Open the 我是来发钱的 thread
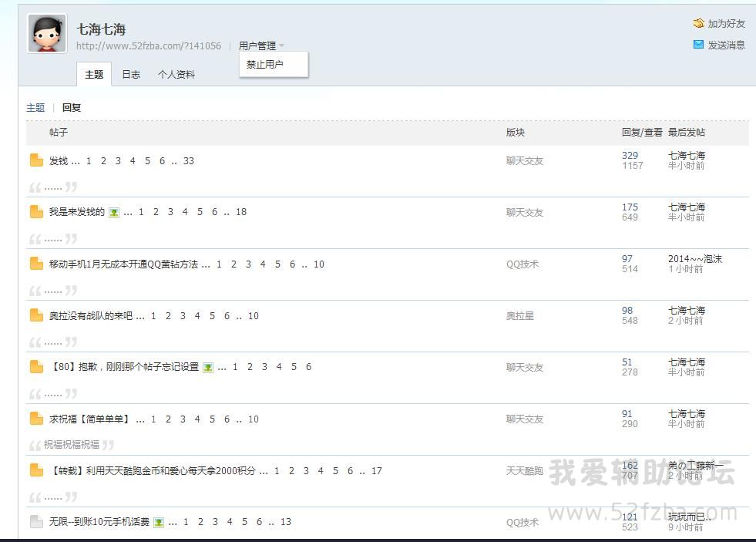This screenshot has height=542, width=756. (76, 212)
